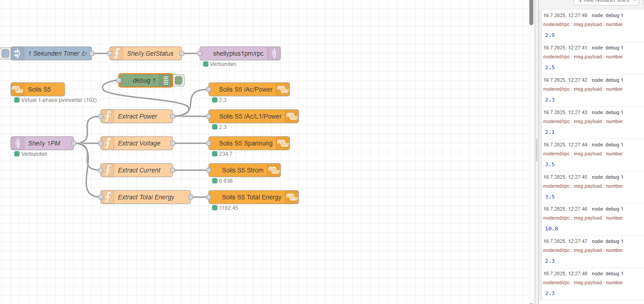Click the 'node: debug 1' link at 12:27:46
The image size is (644, 304).
608,209
